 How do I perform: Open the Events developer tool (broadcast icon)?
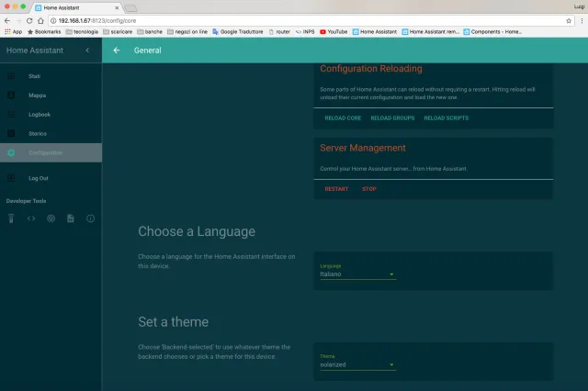[x=51, y=218]
